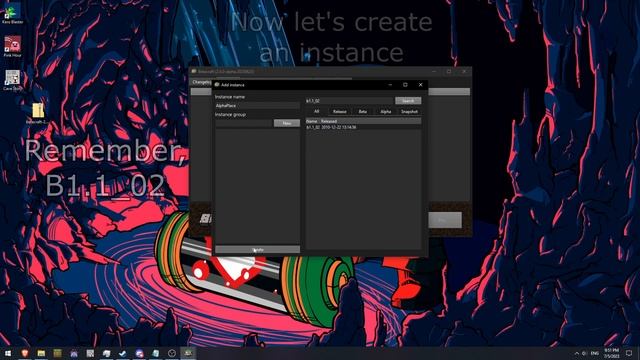
Task: Click the Create button in Add instance
Action: click(257, 249)
